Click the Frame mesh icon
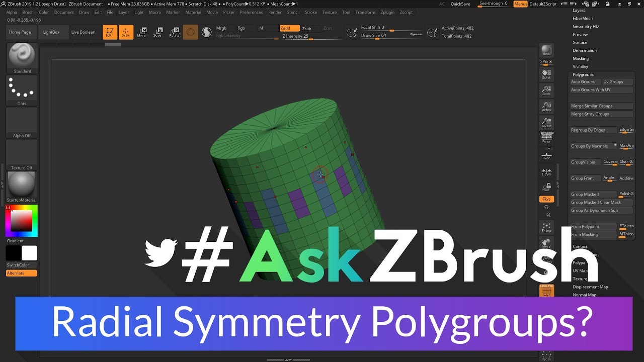 (546, 227)
